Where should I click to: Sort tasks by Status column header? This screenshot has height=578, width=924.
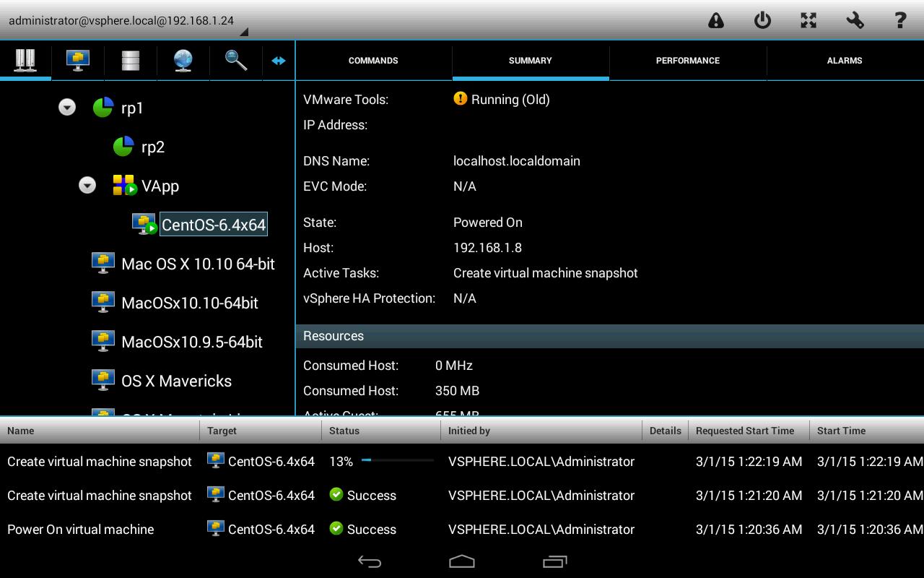(x=380, y=431)
